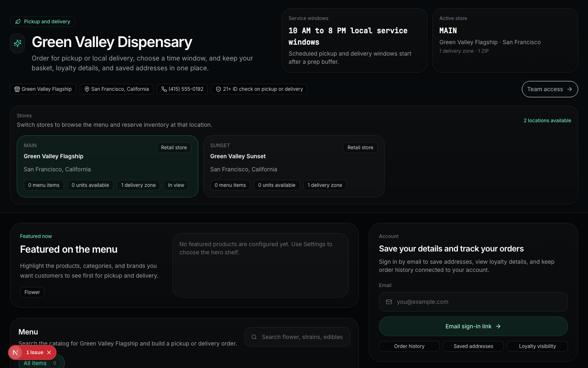The width and height of the screenshot is (588, 368).
Task: Click 1 delivery zone on the Flagship card
Action: pyautogui.click(x=138, y=185)
